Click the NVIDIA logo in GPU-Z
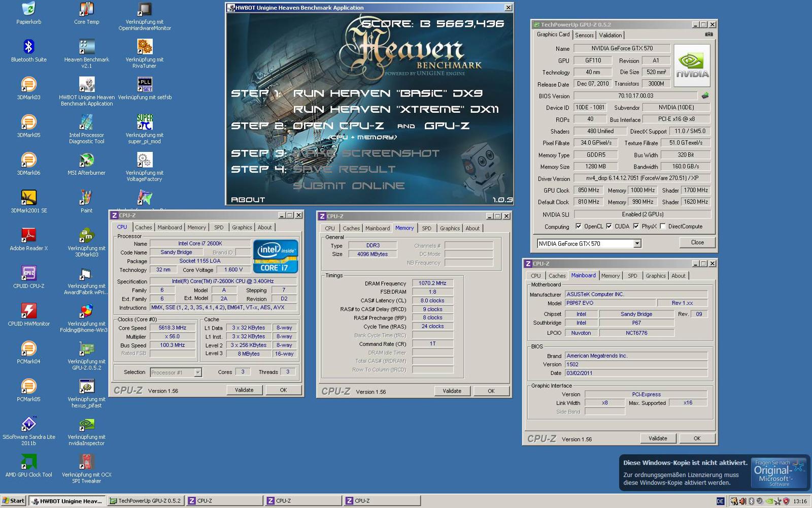This screenshot has width=812, height=508. click(x=692, y=66)
